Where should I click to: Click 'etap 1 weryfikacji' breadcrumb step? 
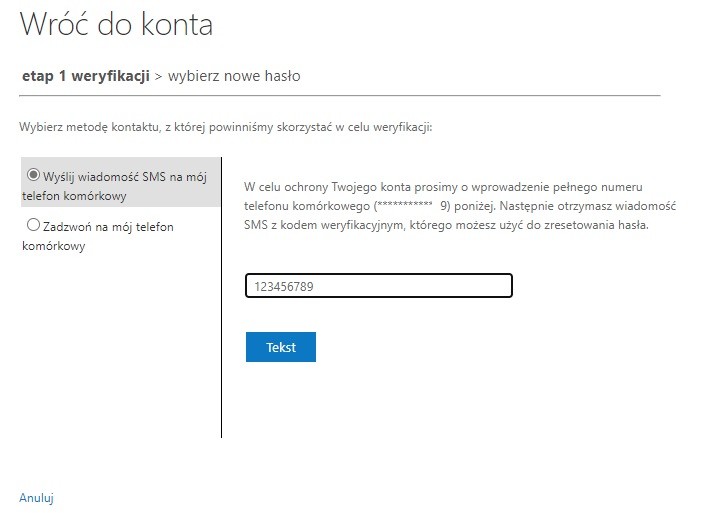coord(86,76)
